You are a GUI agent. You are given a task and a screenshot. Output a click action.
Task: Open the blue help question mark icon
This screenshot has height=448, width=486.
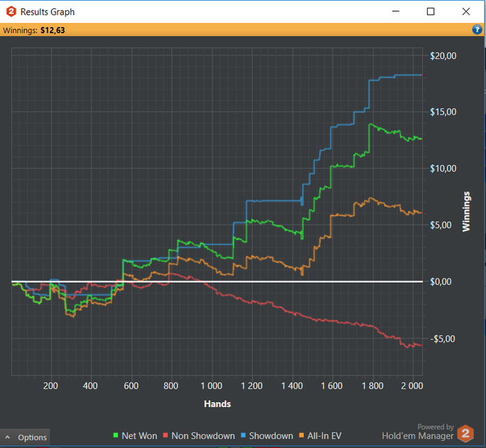coord(477,30)
